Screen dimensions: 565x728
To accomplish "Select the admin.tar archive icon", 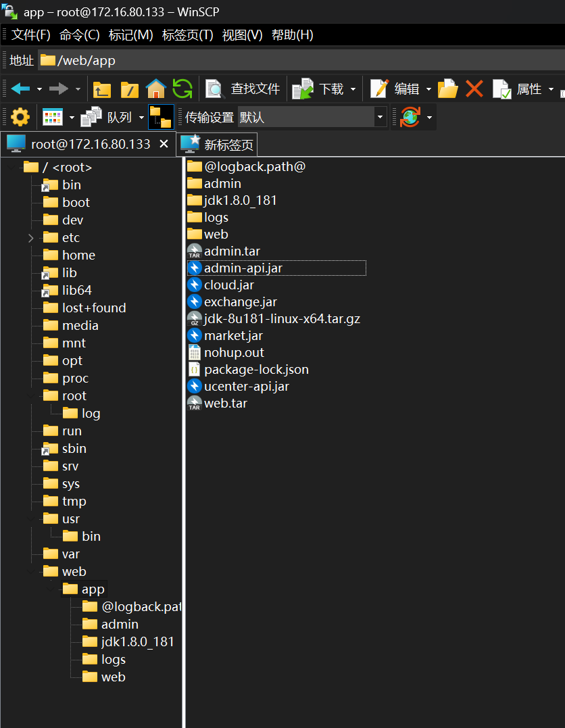I will [x=195, y=251].
